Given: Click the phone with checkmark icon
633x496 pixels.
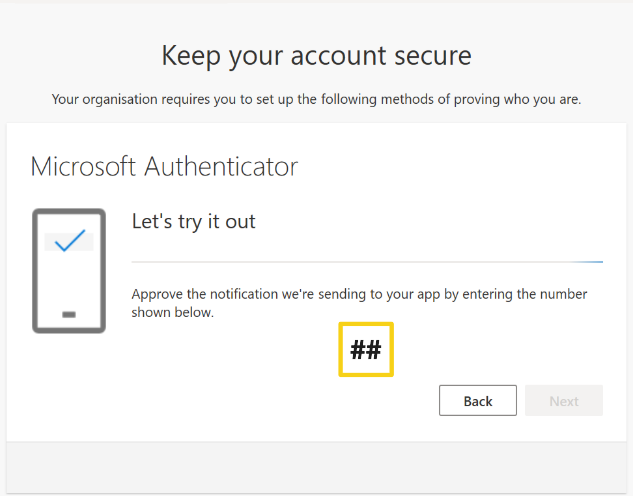Looking at the screenshot, I should 69,271.
